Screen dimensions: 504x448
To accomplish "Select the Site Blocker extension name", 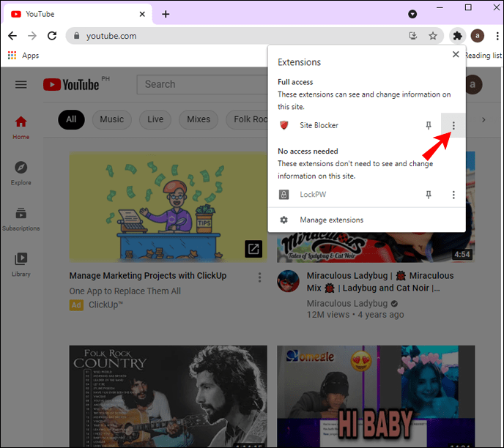I will click(x=319, y=125).
